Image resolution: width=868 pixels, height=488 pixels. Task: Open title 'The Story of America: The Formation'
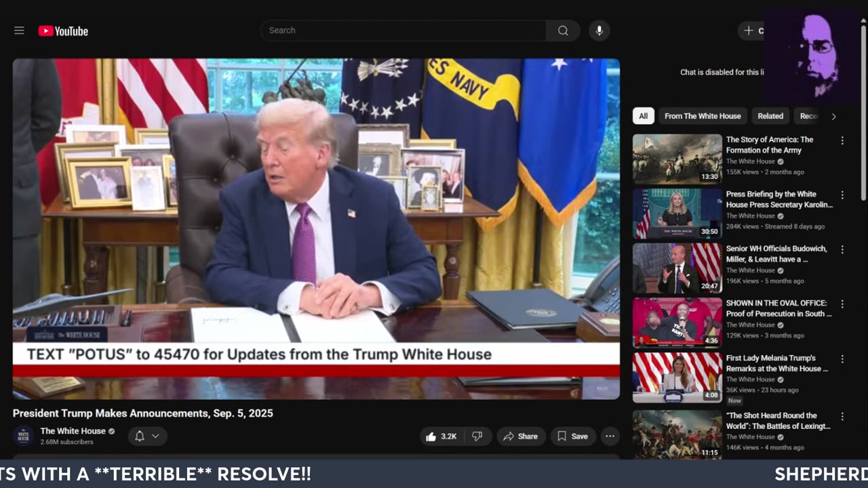[770, 145]
